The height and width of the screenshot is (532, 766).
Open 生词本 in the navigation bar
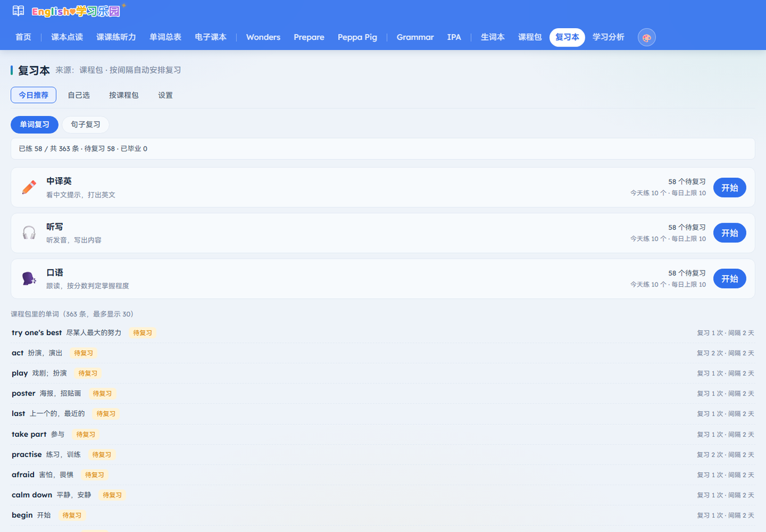tap(493, 37)
